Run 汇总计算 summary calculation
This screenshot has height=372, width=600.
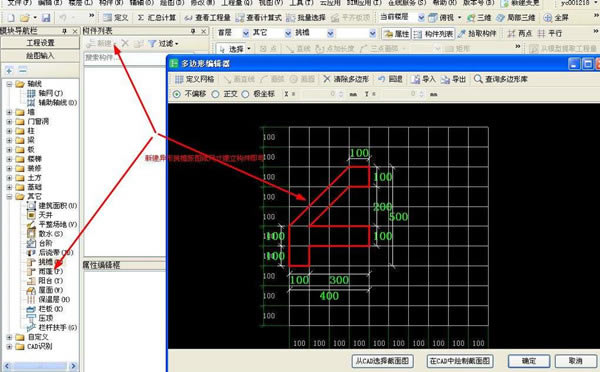157,18
